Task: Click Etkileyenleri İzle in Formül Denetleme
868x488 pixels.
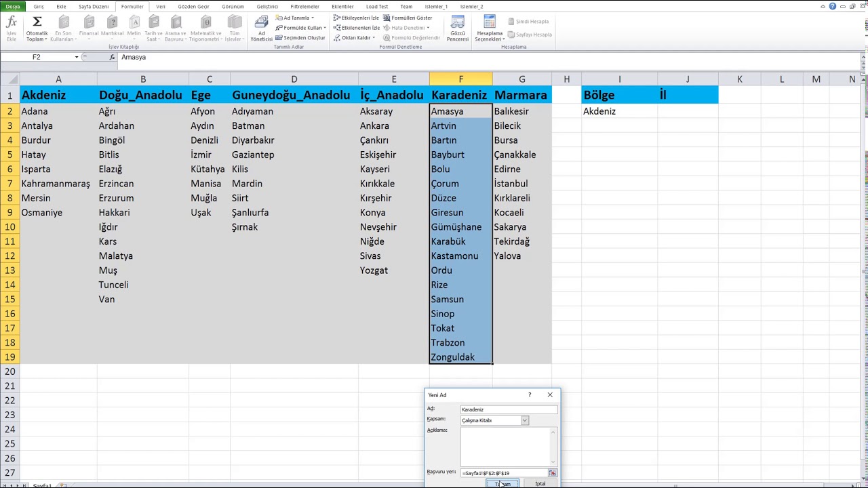Action: 356,18
